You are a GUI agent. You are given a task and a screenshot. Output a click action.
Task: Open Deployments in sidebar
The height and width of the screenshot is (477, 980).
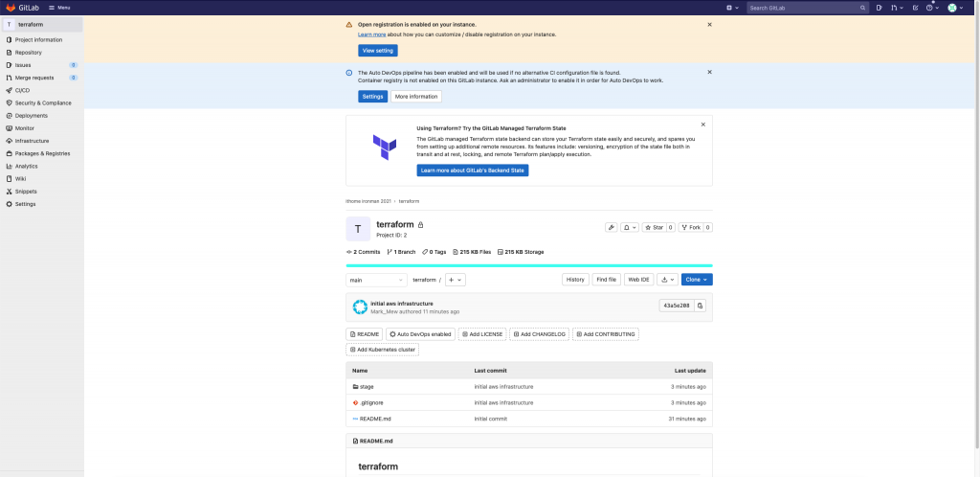(x=32, y=116)
